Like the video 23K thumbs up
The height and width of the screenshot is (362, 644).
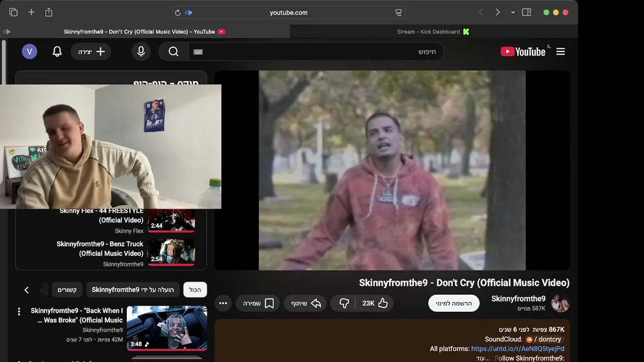375,303
